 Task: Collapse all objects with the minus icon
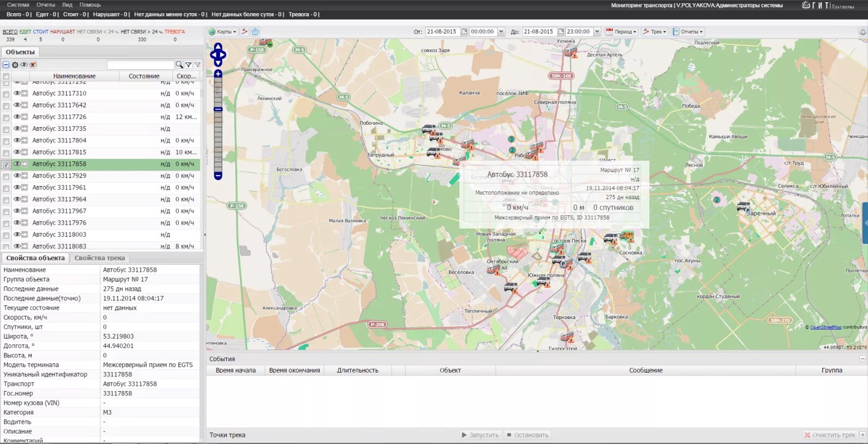click(x=6, y=65)
